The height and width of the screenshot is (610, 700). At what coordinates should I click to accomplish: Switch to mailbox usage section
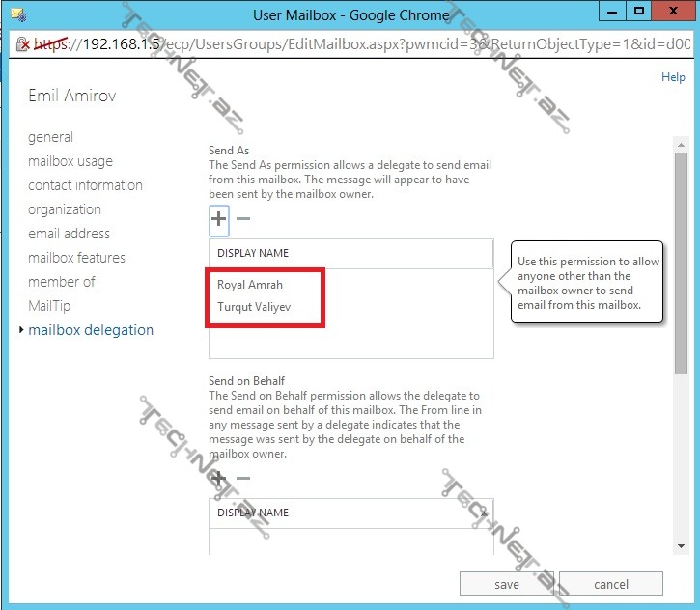tap(70, 161)
